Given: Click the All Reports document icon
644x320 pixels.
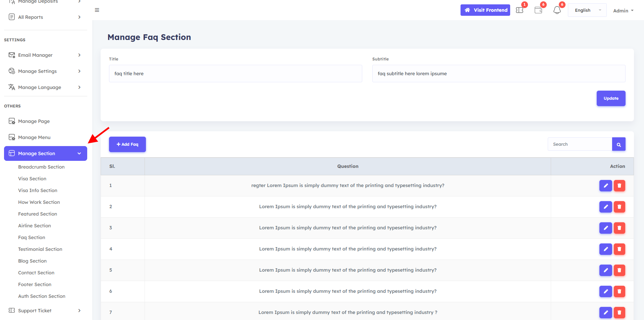Looking at the screenshot, I should (x=12, y=17).
